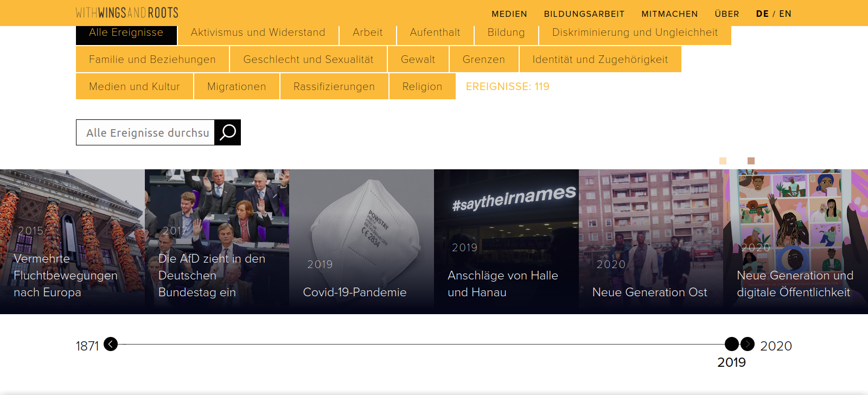The width and height of the screenshot is (868, 395).
Task: Open the ÜBER menu
Action: [x=727, y=14]
